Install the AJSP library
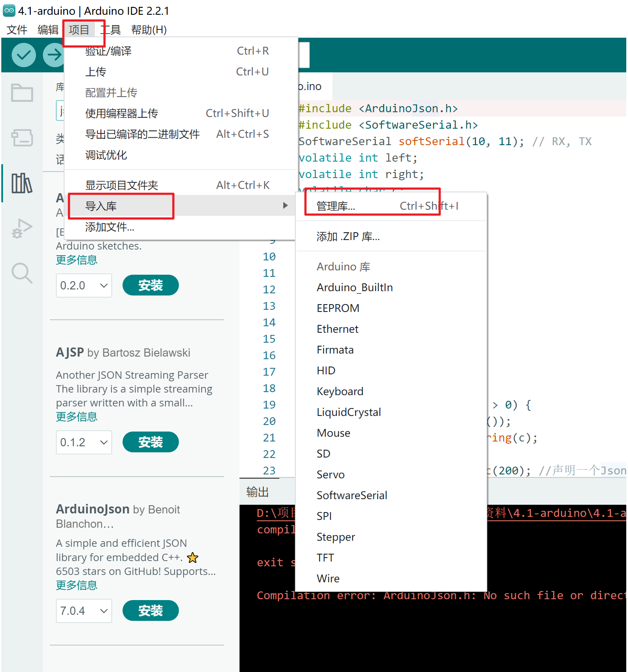 click(151, 442)
